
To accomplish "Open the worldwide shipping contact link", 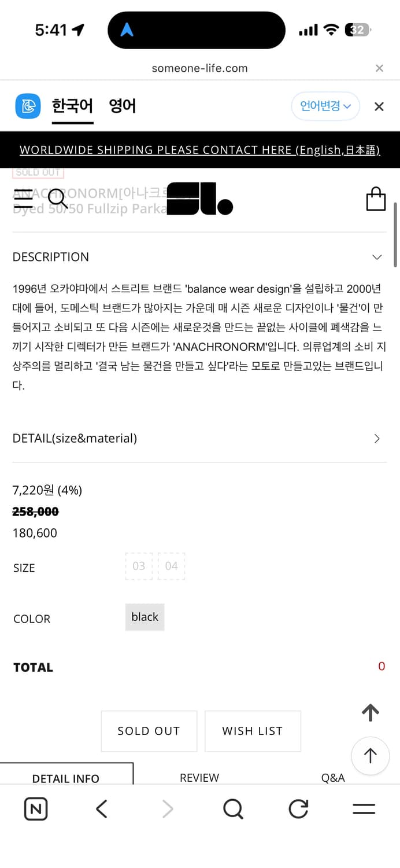I will click(199, 149).
